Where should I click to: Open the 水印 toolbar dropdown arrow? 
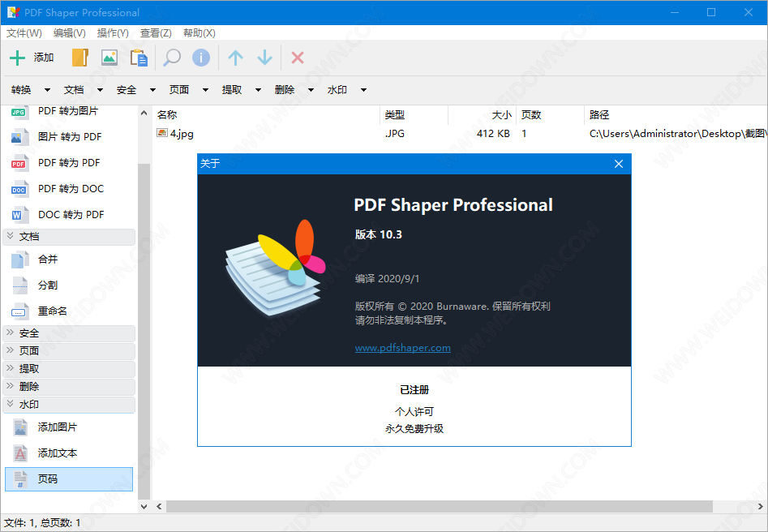click(x=363, y=90)
